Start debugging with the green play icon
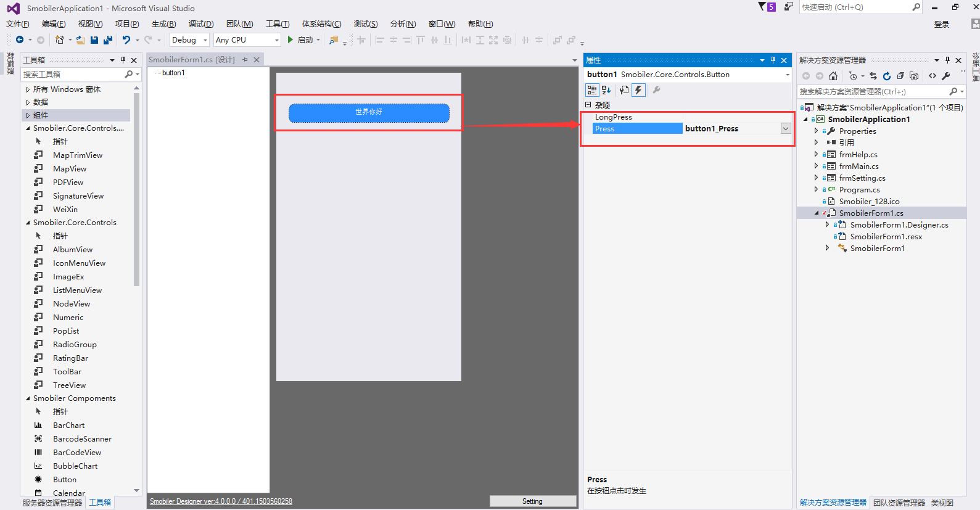The image size is (980, 510). pos(290,39)
